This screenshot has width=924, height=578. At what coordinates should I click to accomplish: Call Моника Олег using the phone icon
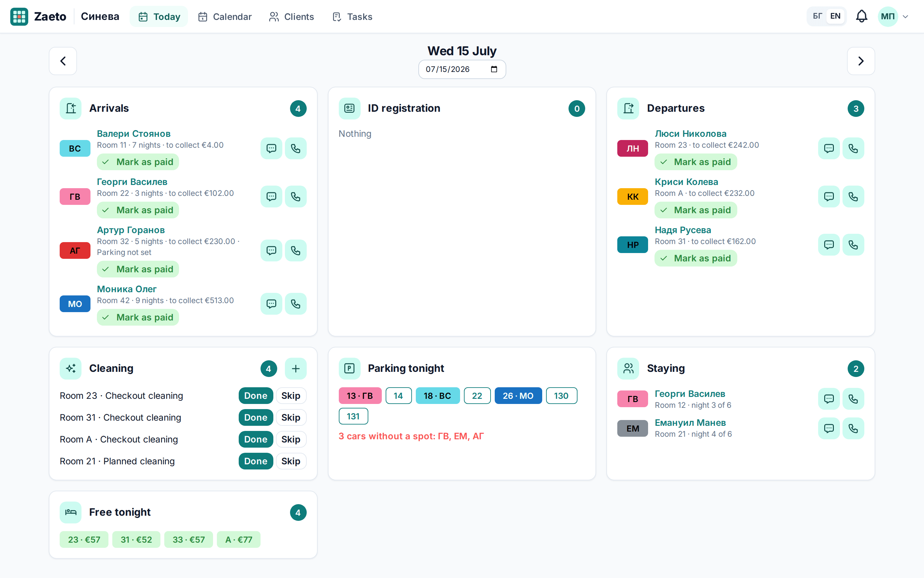[295, 304]
